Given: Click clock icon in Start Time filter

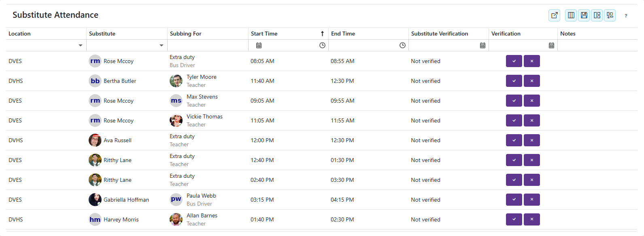Looking at the screenshot, I should (322, 45).
